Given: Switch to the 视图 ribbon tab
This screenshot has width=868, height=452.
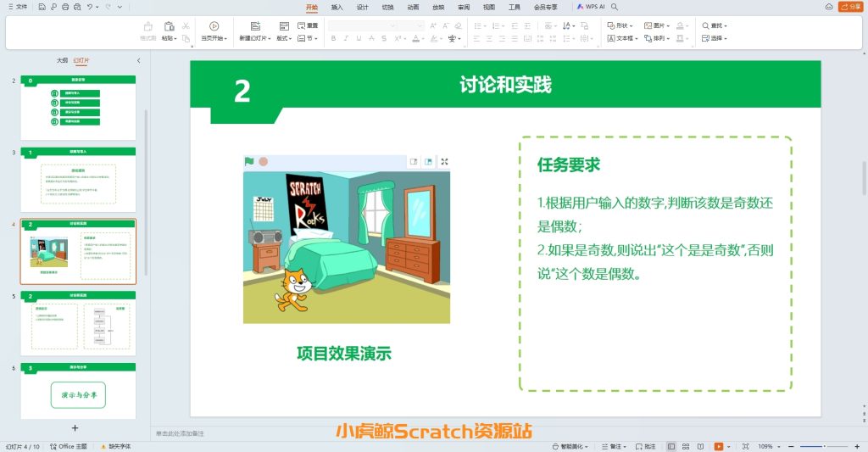Looking at the screenshot, I should 489,7.
